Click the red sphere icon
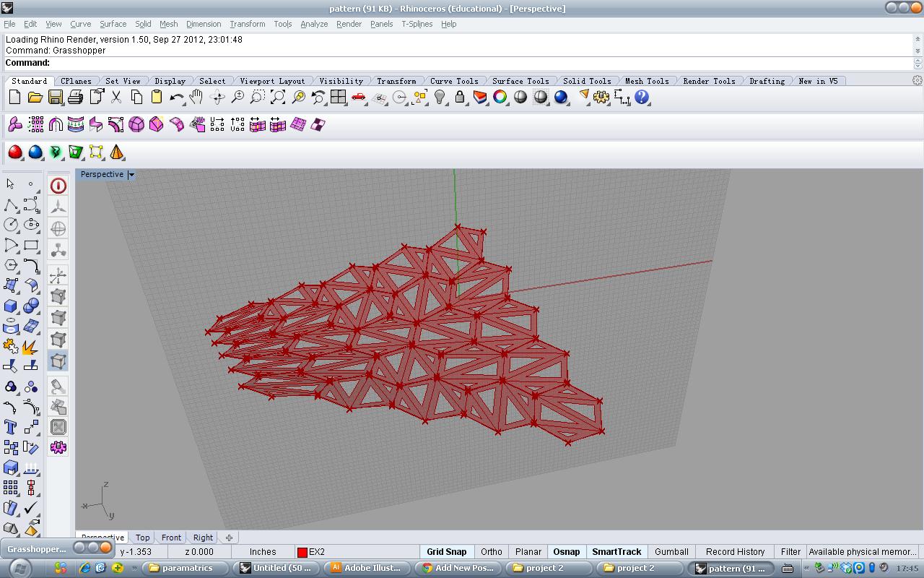Viewport: 924px width, 578px height. [15, 152]
